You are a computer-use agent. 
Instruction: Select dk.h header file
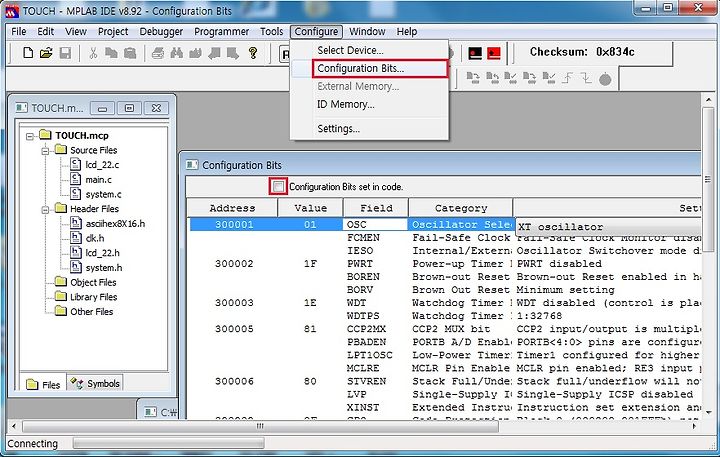pyautogui.click(x=95, y=238)
